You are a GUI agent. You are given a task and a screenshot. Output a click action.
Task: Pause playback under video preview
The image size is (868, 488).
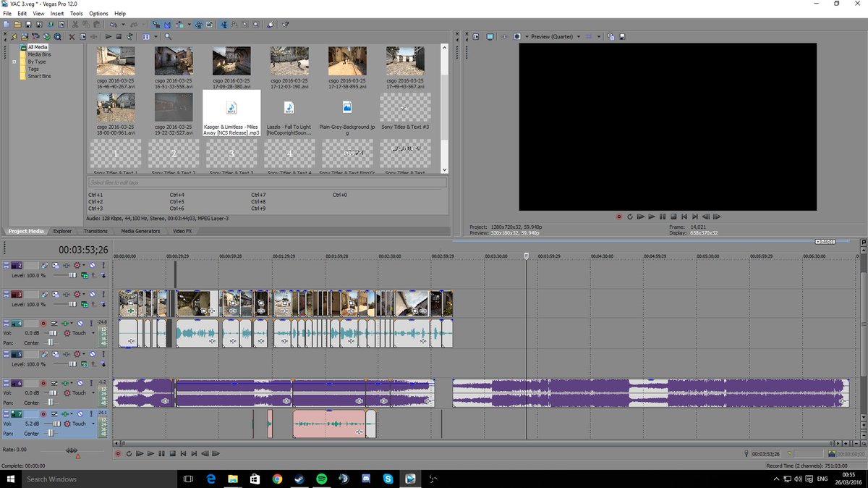[x=663, y=216]
